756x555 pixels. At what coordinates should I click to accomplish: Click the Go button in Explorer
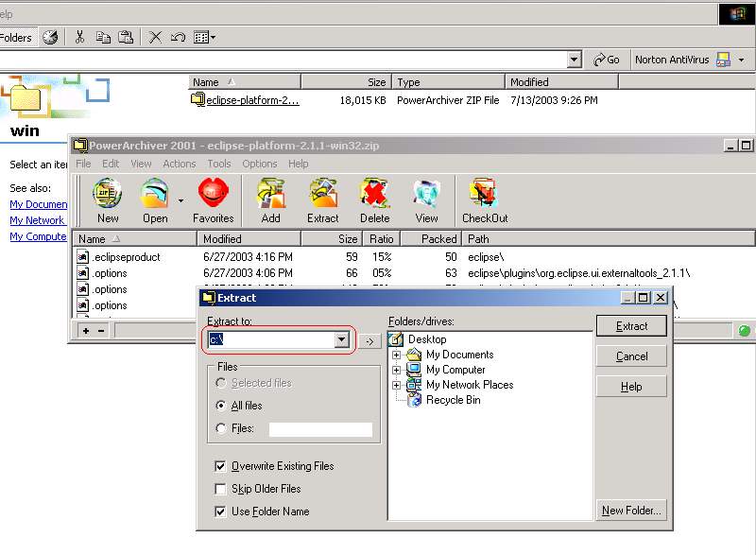[607, 60]
